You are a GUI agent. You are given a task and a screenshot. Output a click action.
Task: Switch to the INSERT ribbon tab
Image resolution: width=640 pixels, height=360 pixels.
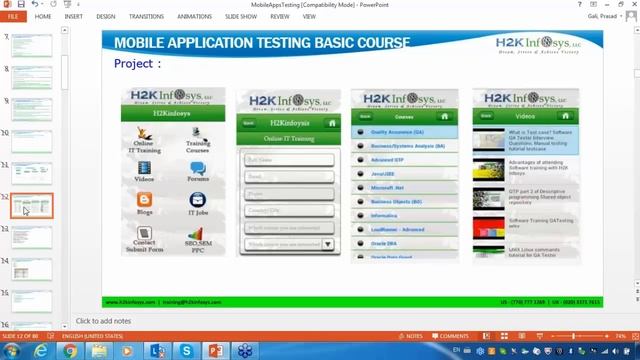[73, 16]
